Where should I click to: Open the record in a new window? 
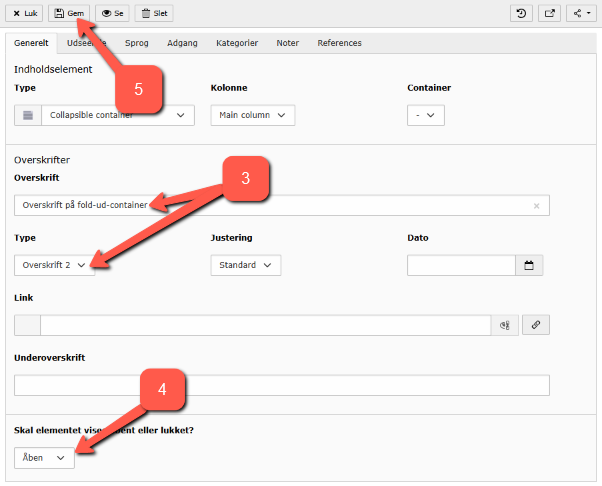(x=549, y=13)
